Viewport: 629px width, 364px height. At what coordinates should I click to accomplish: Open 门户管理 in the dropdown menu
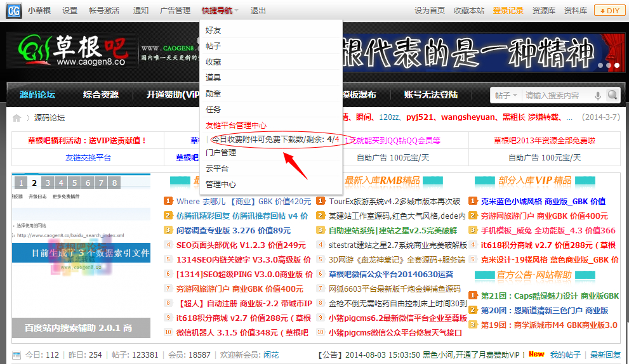click(x=221, y=152)
